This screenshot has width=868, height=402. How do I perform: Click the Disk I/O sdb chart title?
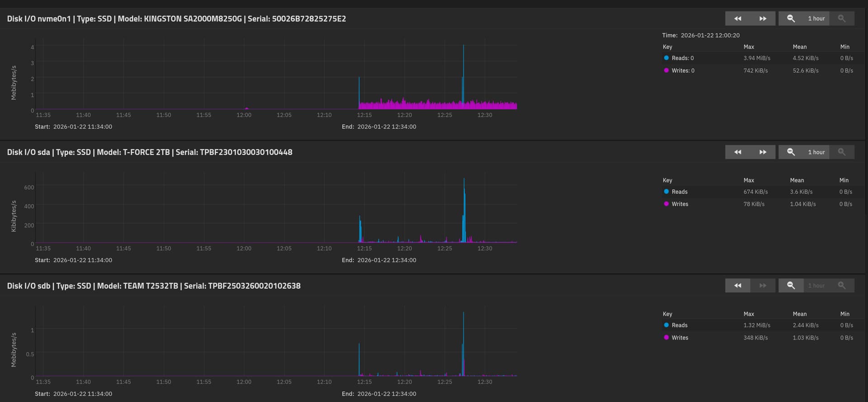click(x=154, y=286)
